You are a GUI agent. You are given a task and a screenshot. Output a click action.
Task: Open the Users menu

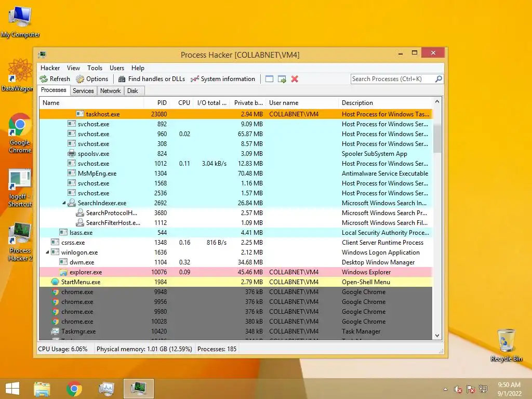point(117,68)
